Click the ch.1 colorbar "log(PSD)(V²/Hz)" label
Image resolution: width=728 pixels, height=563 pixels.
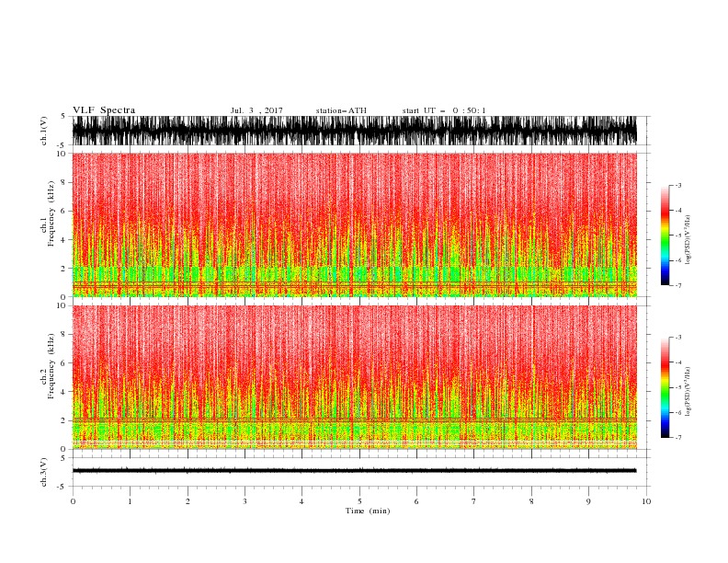tap(688, 240)
